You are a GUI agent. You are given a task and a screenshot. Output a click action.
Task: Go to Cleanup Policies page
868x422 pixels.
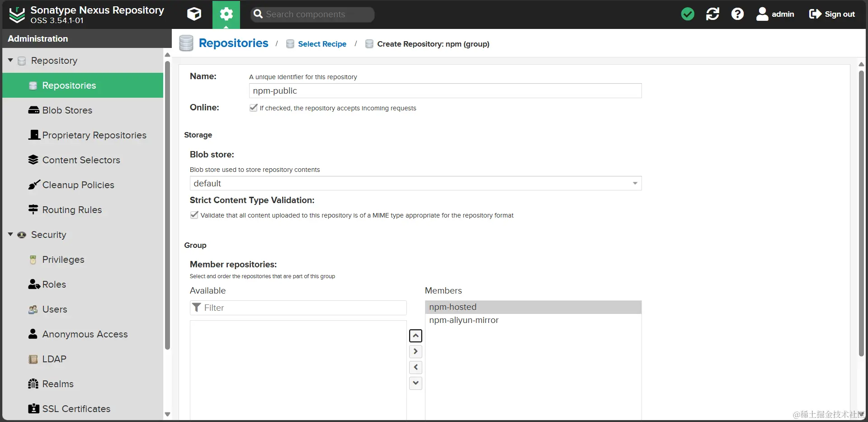pos(78,185)
